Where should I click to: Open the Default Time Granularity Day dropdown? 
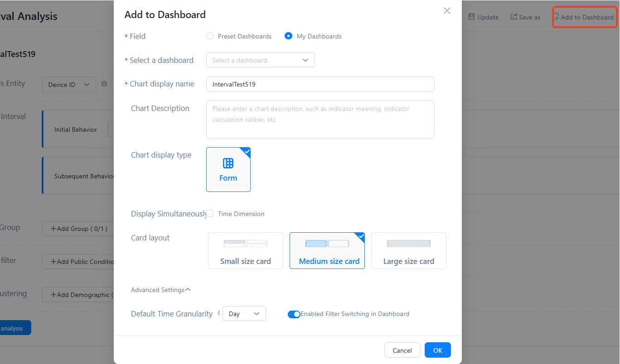click(244, 314)
